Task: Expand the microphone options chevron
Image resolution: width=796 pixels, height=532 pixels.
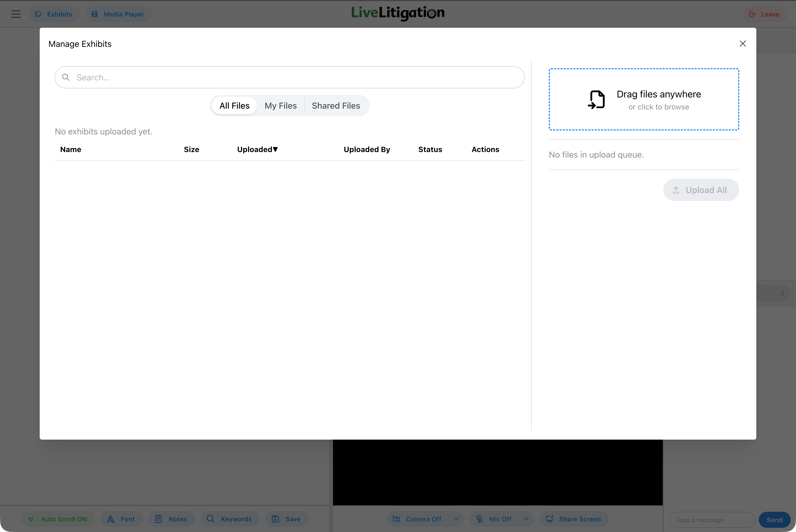Action: [526, 519]
